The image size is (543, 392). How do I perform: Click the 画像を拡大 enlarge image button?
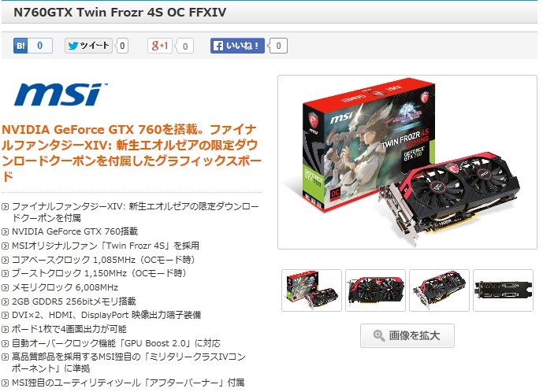407,335
